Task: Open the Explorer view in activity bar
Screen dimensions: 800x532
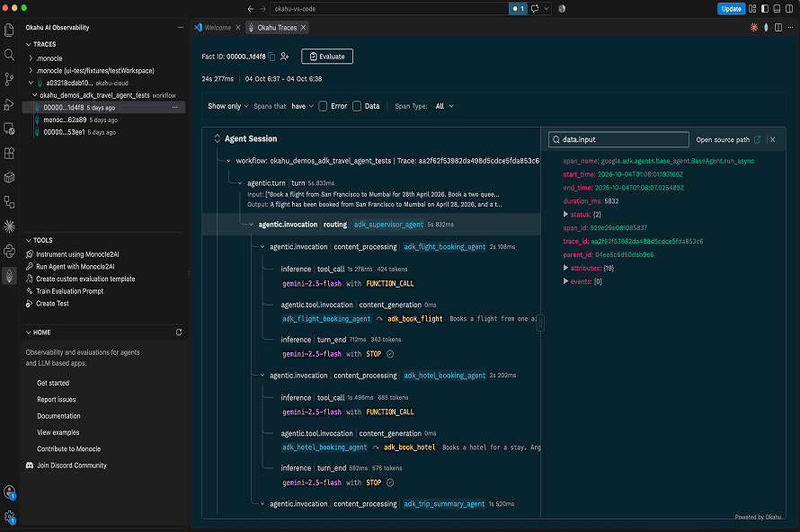Action: (9, 30)
